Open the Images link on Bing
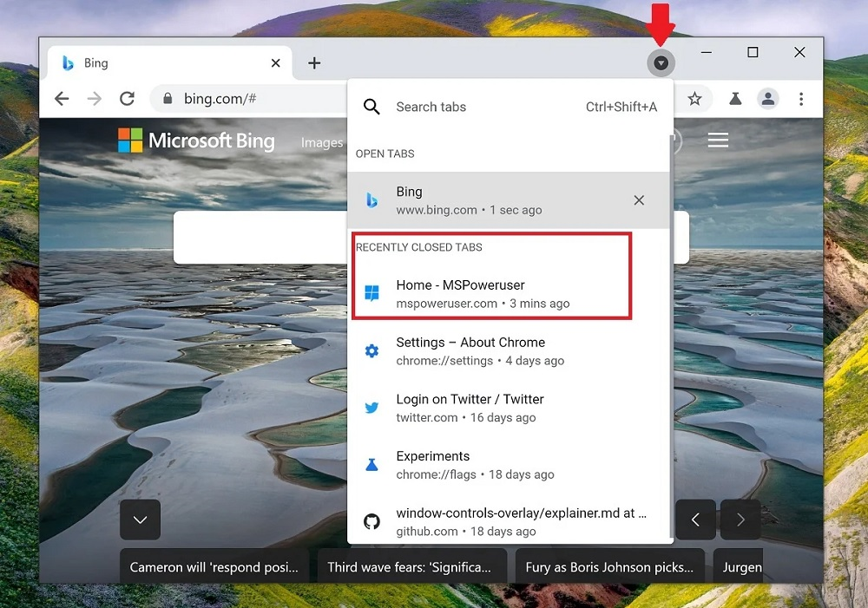The width and height of the screenshot is (868, 608). 322,143
